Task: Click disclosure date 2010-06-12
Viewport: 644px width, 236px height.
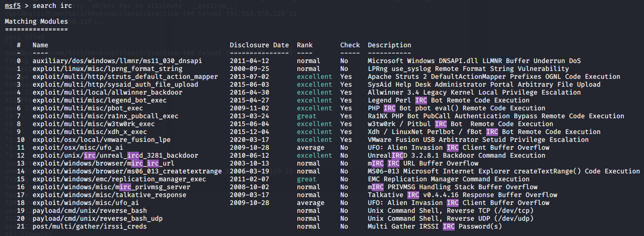Action: tap(250, 156)
